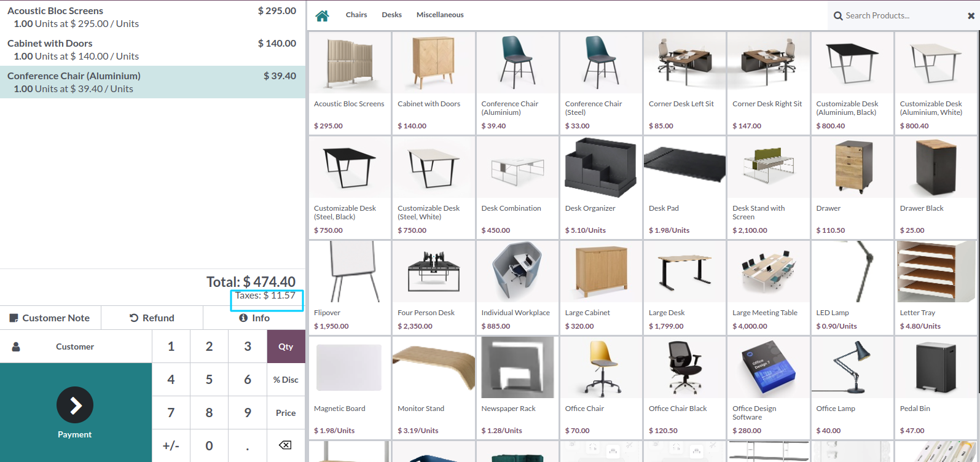980x462 pixels.
Task: Open the Miscellaneous category
Action: click(440, 15)
